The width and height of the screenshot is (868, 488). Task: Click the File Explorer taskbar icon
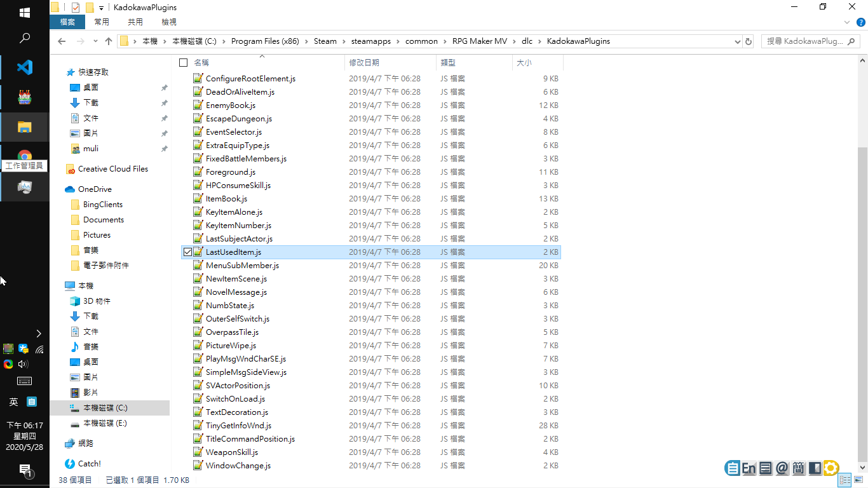(x=24, y=127)
